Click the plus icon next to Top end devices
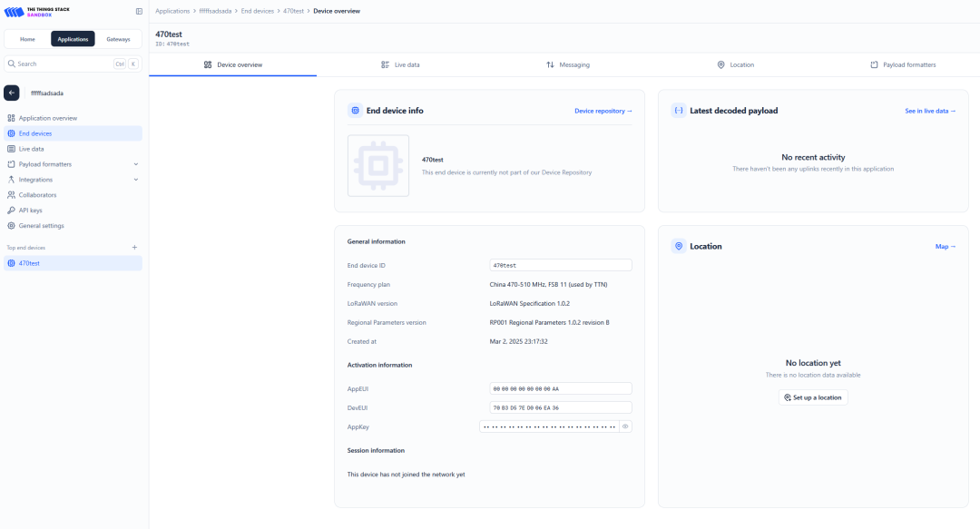980x529 pixels. 134,248
